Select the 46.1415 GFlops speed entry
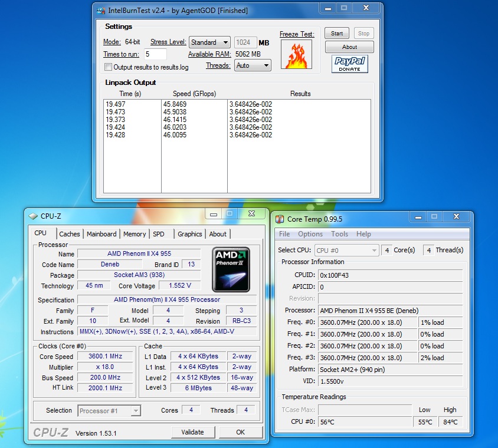The image size is (498, 448). point(175,120)
